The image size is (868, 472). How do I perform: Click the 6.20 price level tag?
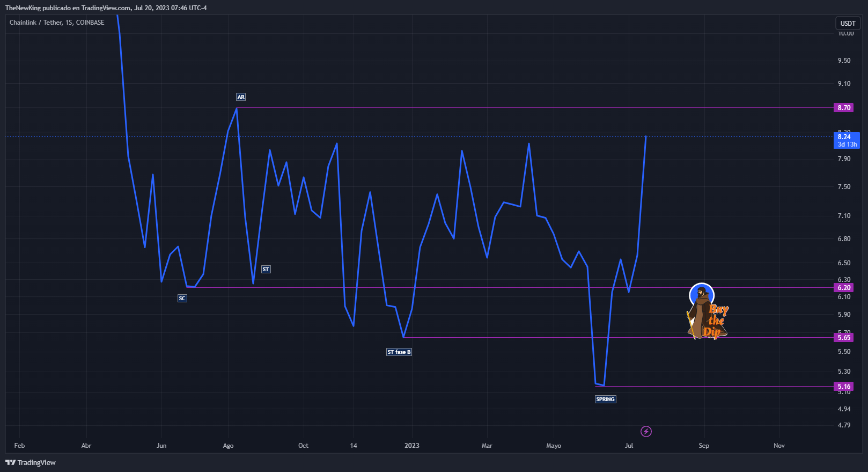tap(844, 288)
